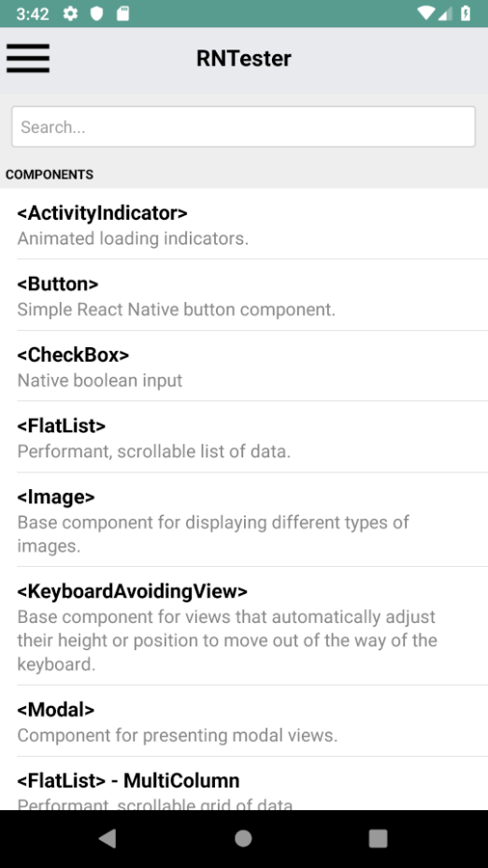The width and height of the screenshot is (488, 868).
Task: Focus the Search... input field
Action: click(243, 127)
